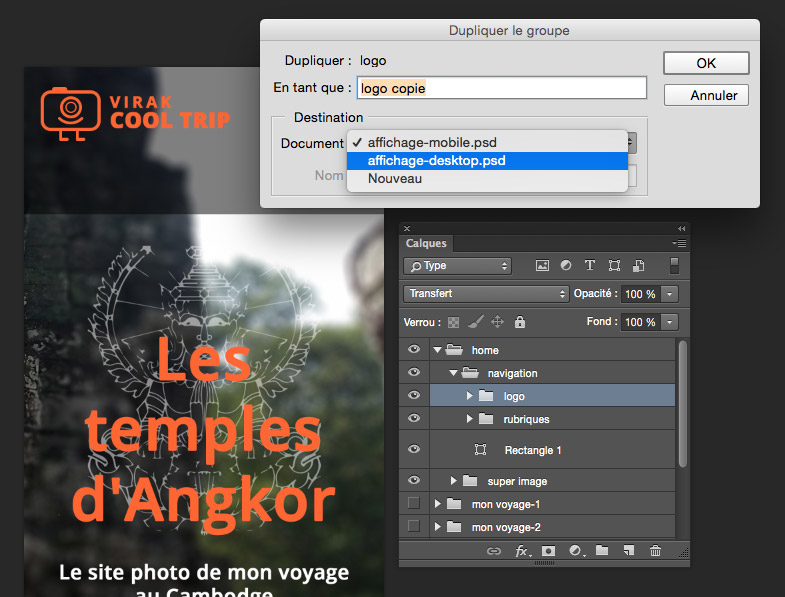Click the link layers icon
The width and height of the screenshot is (785, 597).
[x=494, y=551]
